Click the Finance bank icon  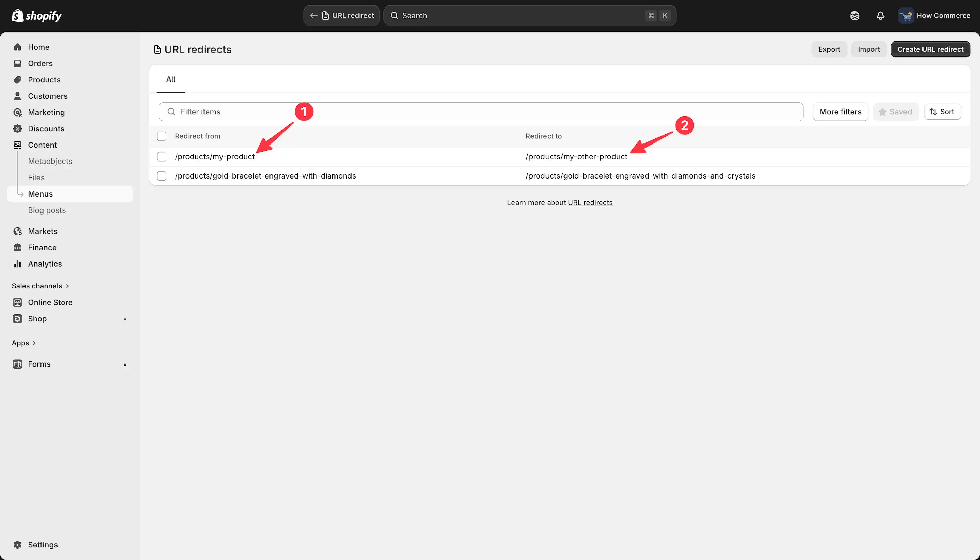click(17, 247)
